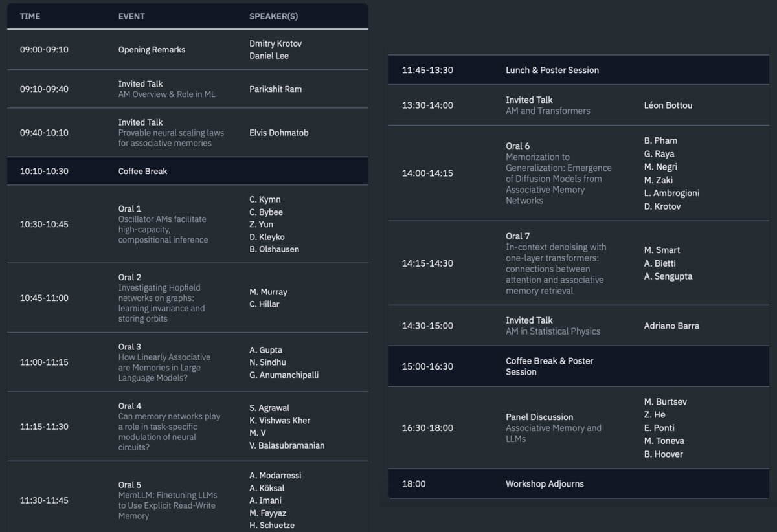Select the 09:00-09:10 time cell
The height and width of the screenshot is (532, 777).
[44, 50]
